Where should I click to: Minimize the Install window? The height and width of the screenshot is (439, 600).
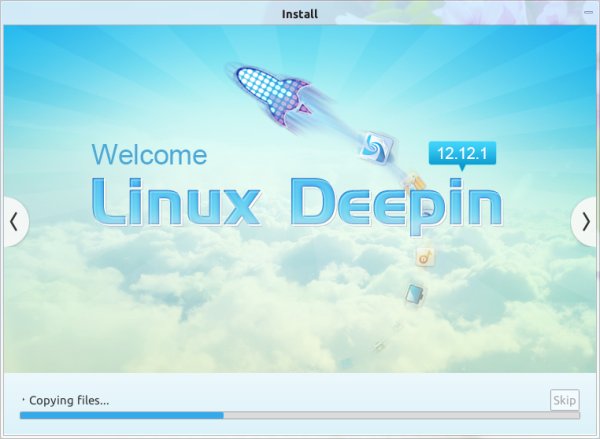(x=588, y=12)
